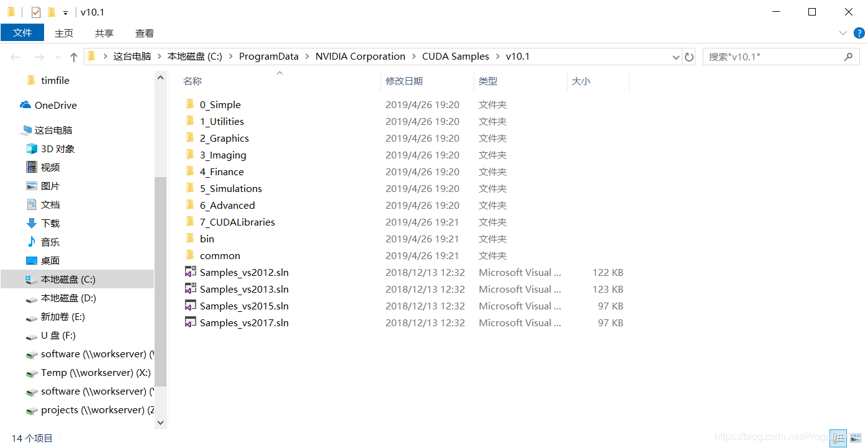The height and width of the screenshot is (448, 868).
Task: Switch to the 主页 ribbon tab
Action: [64, 33]
